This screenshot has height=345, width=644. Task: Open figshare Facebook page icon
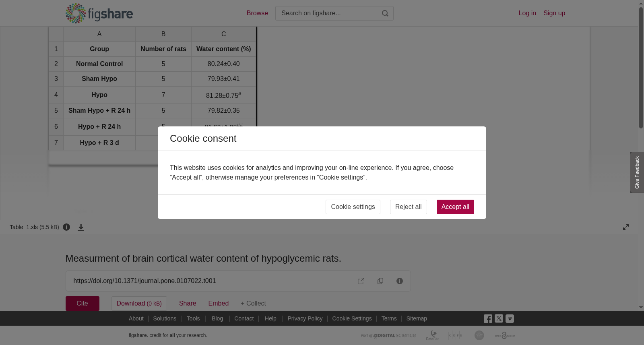click(x=488, y=319)
